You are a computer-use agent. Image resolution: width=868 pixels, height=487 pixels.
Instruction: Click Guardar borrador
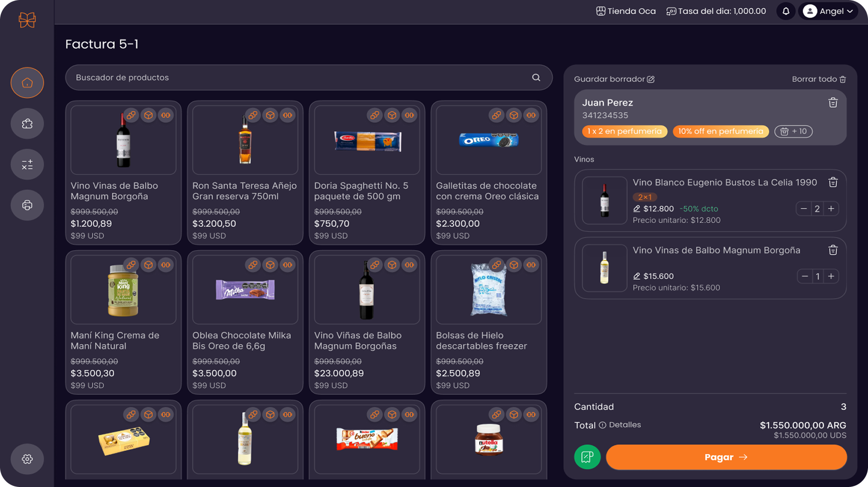click(614, 79)
